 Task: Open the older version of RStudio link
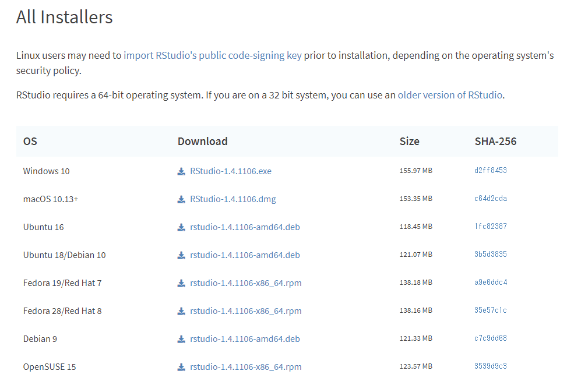tap(450, 95)
